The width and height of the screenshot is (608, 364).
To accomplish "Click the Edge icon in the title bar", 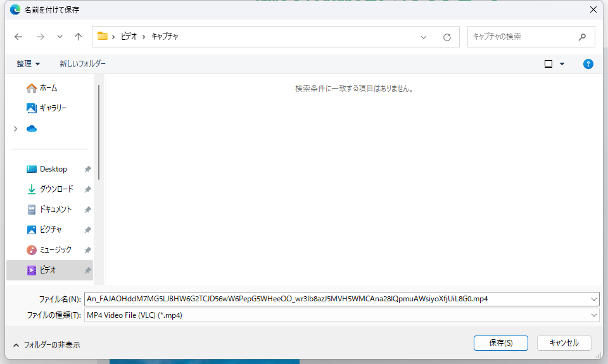I will click(15, 9).
